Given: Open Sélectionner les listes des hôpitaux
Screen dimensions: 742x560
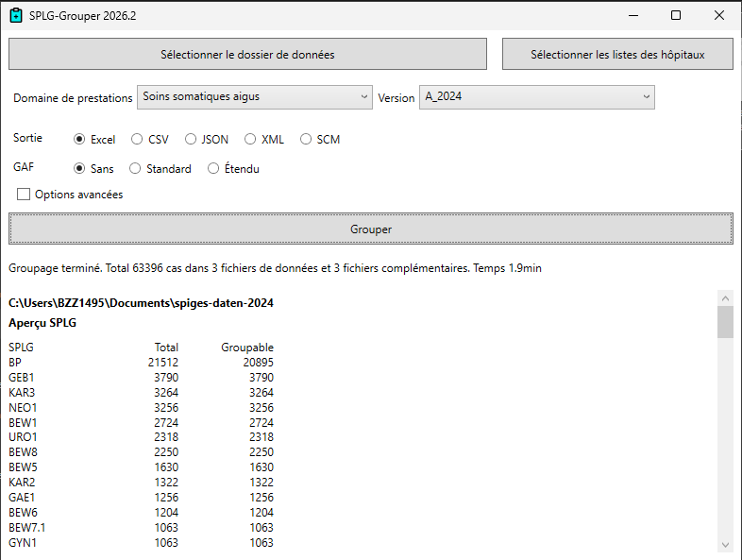Looking at the screenshot, I should click(617, 54).
